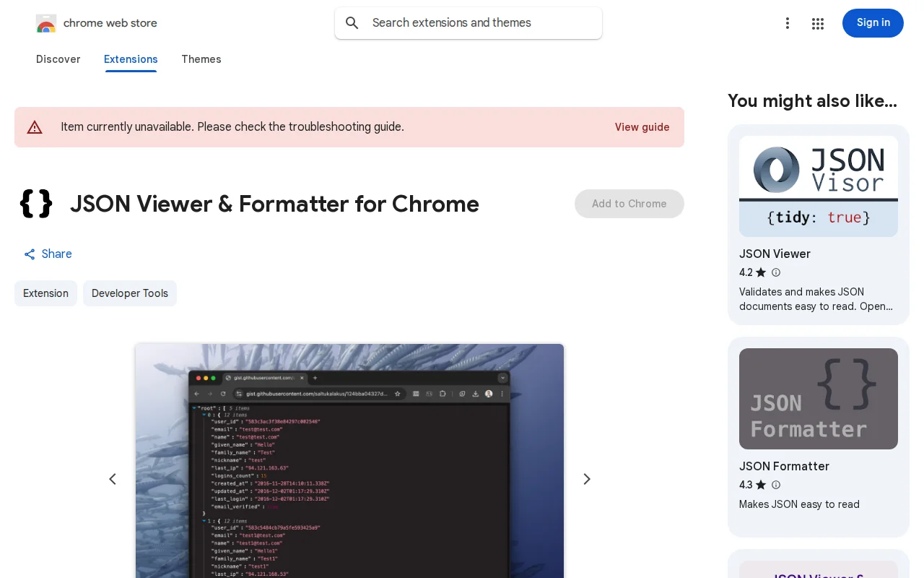Click the 'JSON Viewer & Formatter for Chrome' title
This screenshot has width=924, height=578.
[274, 204]
